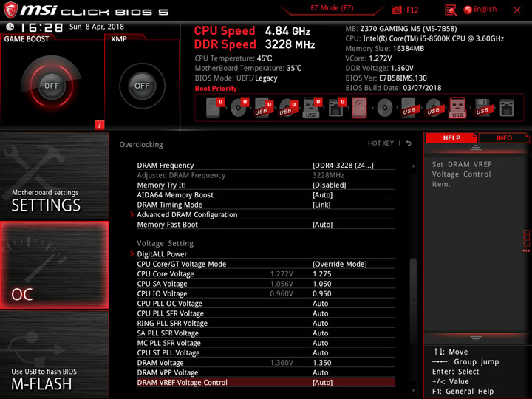The image size is (532, 399).
Task: Toggle the XMP OFF button
Action: pos(142,86)
